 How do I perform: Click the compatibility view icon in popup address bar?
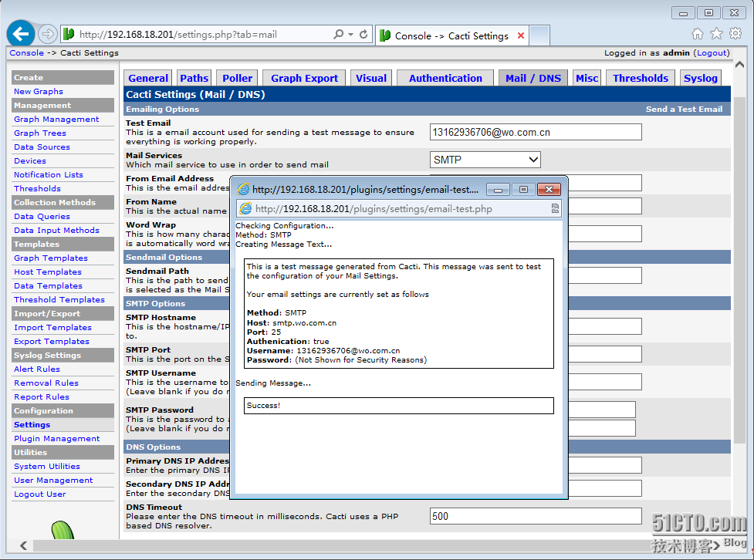click(555, 208)
